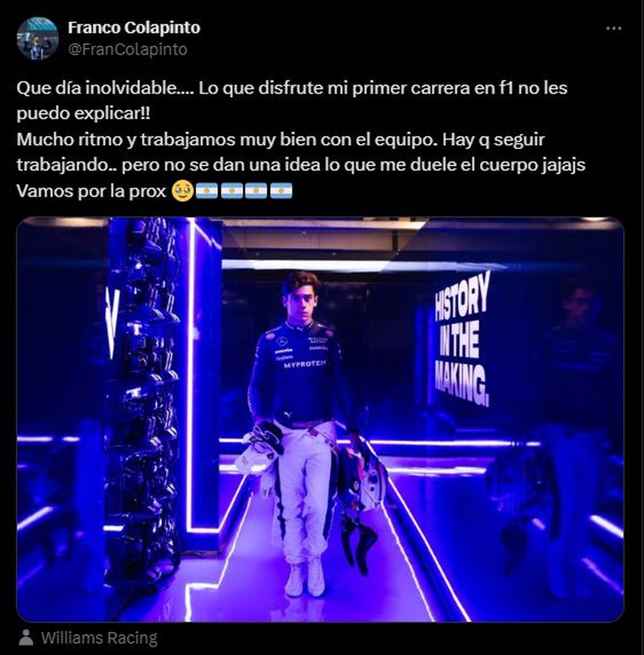Click the teary smiling face emoji
The height and width of the screenshot is (655, 644).
pos(182,190)
